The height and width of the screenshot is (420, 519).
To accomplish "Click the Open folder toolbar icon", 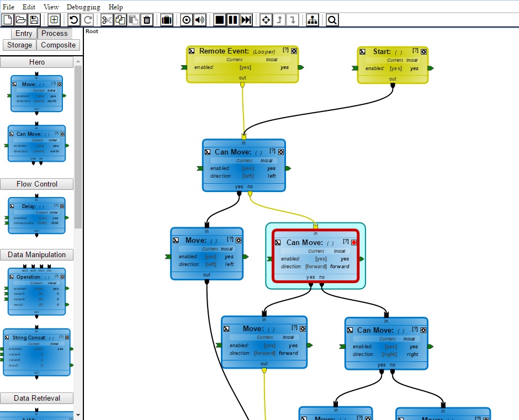I will click(21, 20).
